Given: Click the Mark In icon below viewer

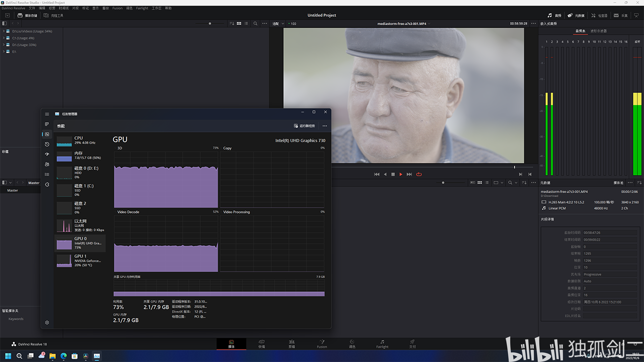Looking at the screenshot, I should tap(521, 174).
